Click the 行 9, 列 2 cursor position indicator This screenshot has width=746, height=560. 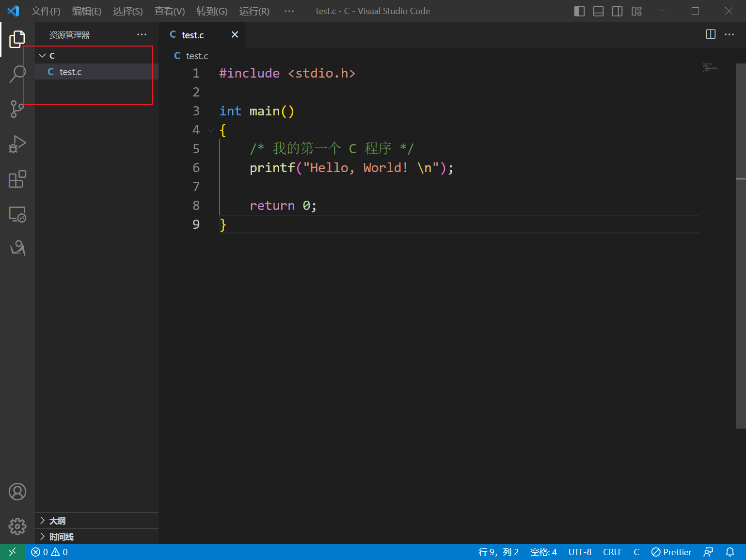(498, 552)
